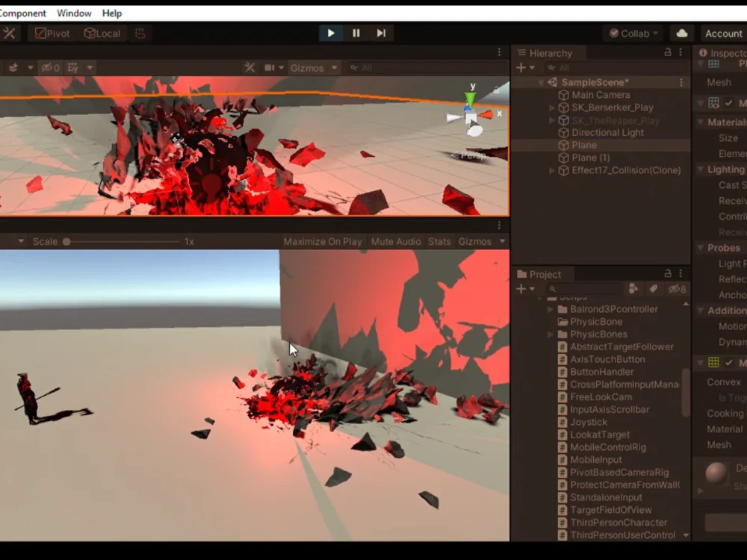Open Game view three-dot options menu
Viewport: 747px width, 560px height.
499,225
